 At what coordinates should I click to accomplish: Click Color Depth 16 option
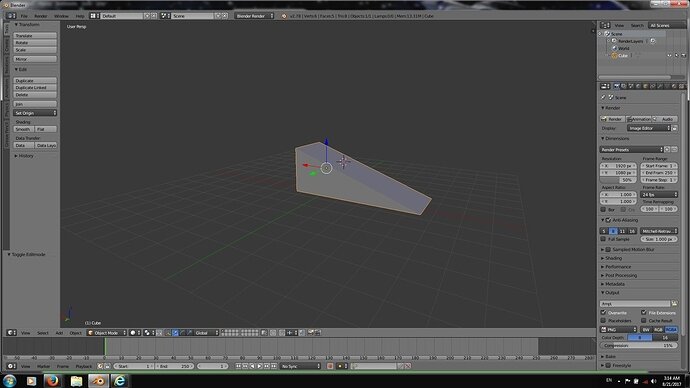click(x=665, y=337)
